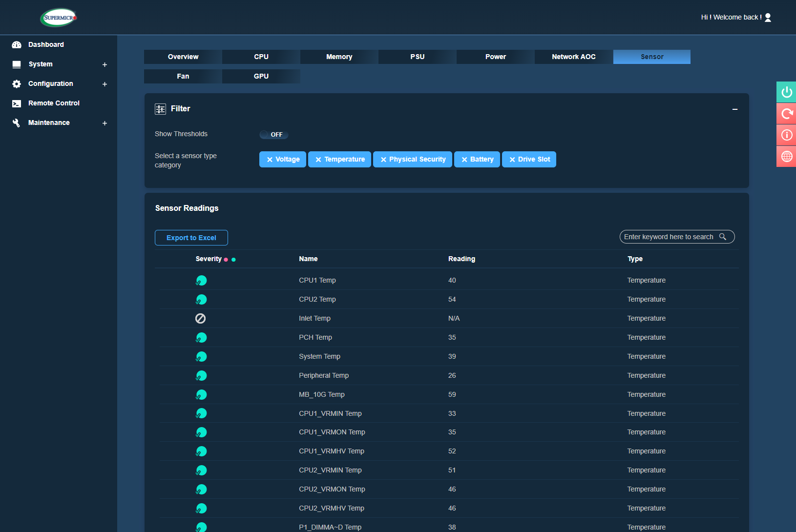Image resolution: width=796 pixels, height=532 pixels.
Task: Click the sensor keyword search field
Action: coord(668,237)
